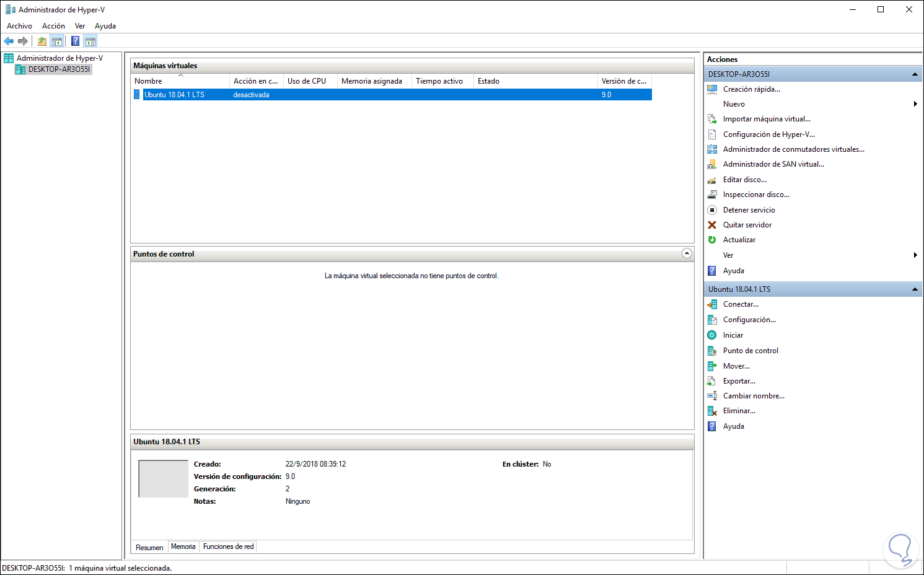Click the Cambiar nombre icon
924x575 pixels.
coord(712,396)
